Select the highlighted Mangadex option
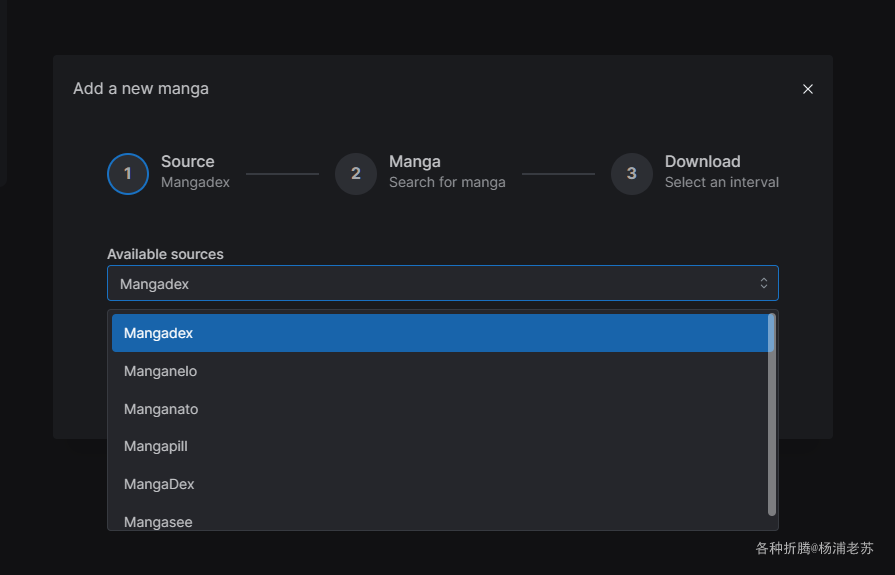The width and height of the screenshot is (895, 575). [x=440, y=333]
